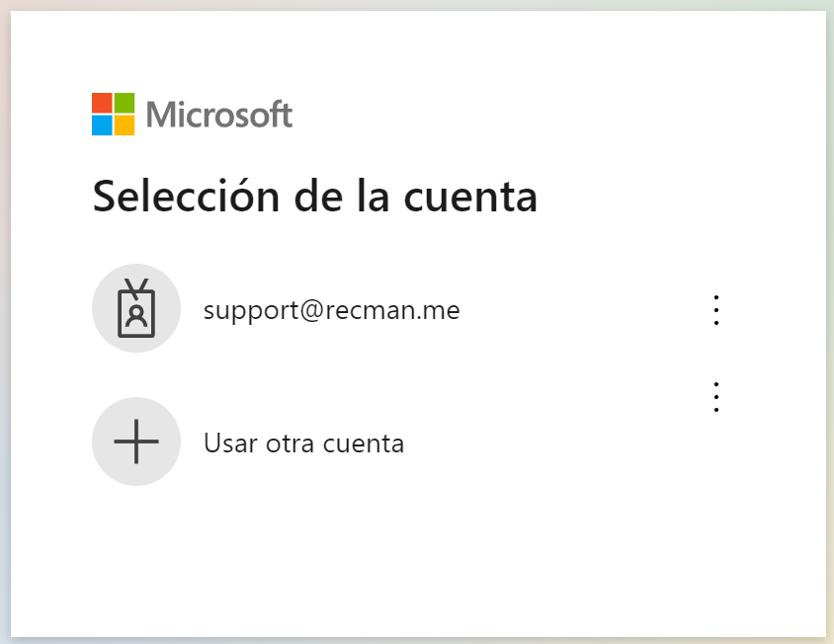834x644 pixels.
Task: Open three-dot menu beside support@recman.me
Action: (716, 310)
